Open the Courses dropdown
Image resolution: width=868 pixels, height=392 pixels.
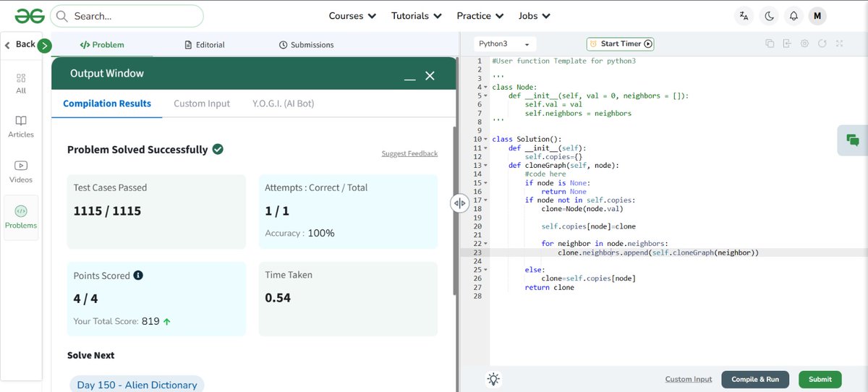click(x=352, y=16)
